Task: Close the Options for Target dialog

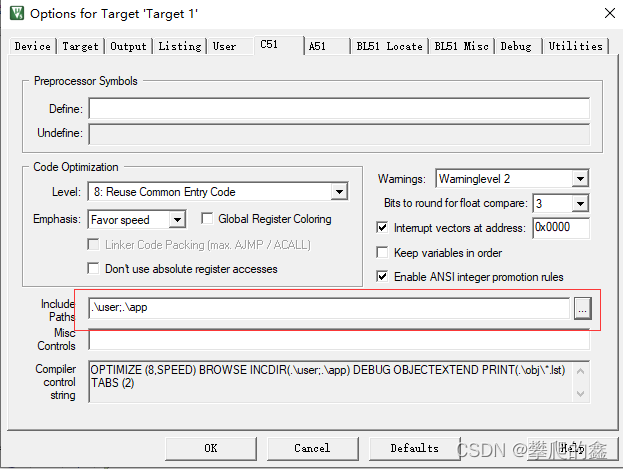Action: [x=609, y=13]
